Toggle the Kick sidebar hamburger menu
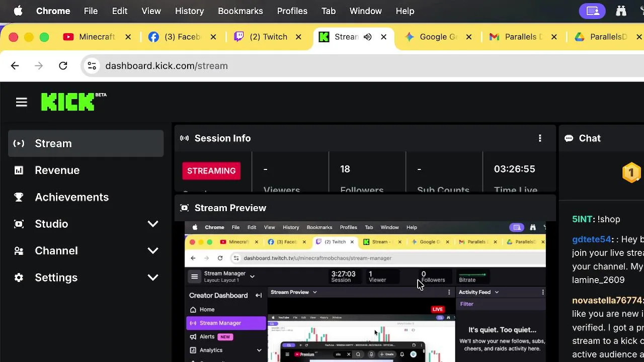This screenshot has height=362, width=644. click(21, 102)
